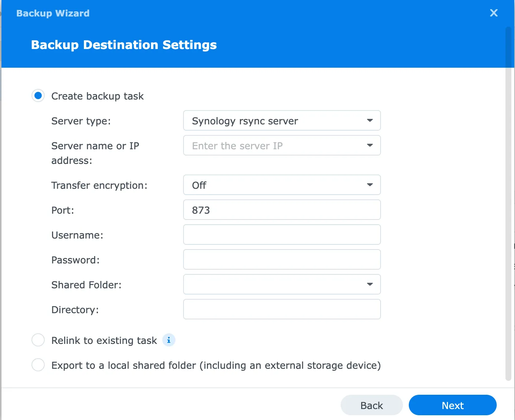
Task: Click the empty Password field
Action: point(282,259)
